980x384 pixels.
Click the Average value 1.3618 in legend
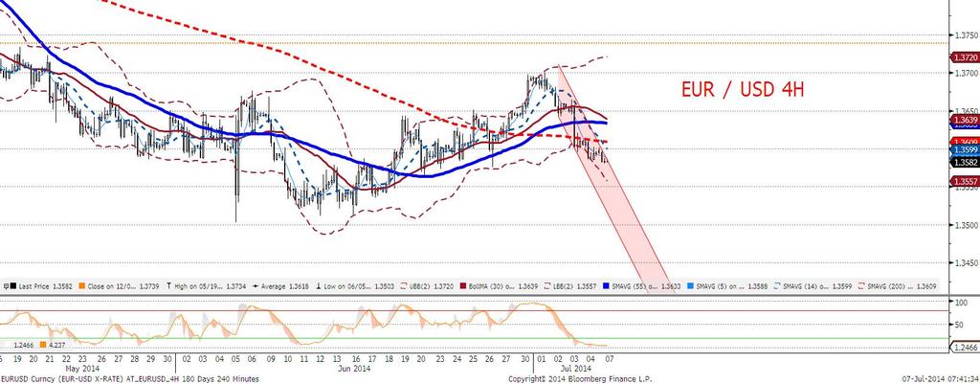299,286
